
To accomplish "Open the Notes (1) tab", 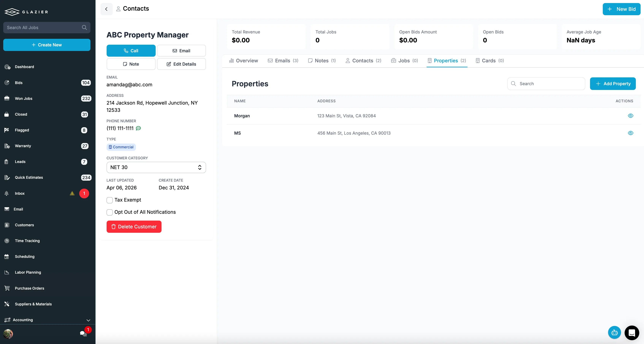I will (322, 61).
